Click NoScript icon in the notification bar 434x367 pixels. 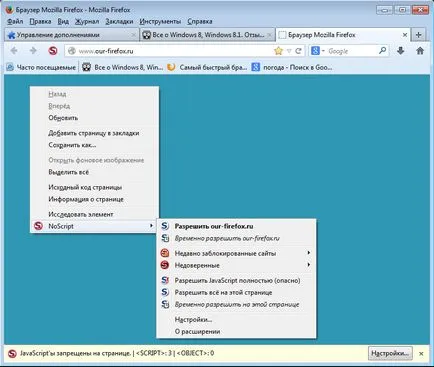12,353
